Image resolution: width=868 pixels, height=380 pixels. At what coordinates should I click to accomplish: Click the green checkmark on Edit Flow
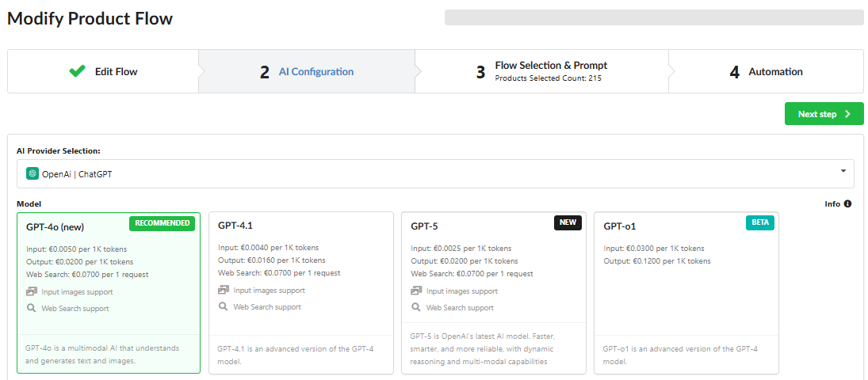click(77, 71)
